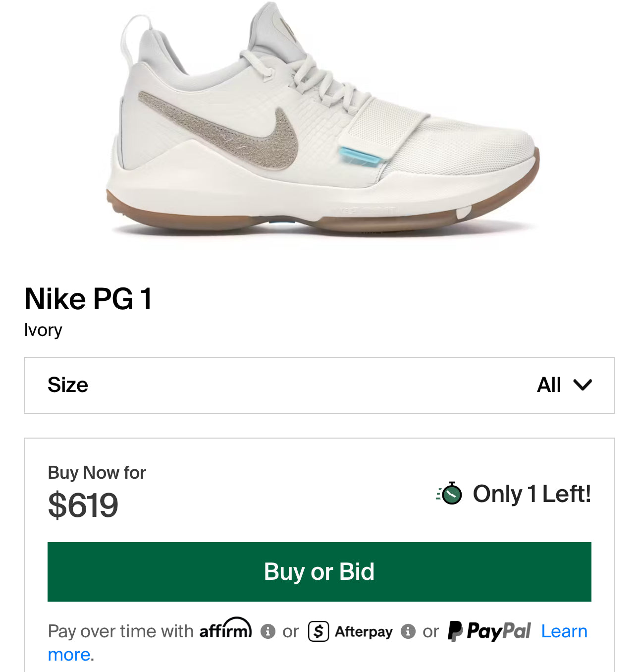The height and width of the screenshot is (672, 639).
Task: Open the "All" size selection
Action: (549, 385)
